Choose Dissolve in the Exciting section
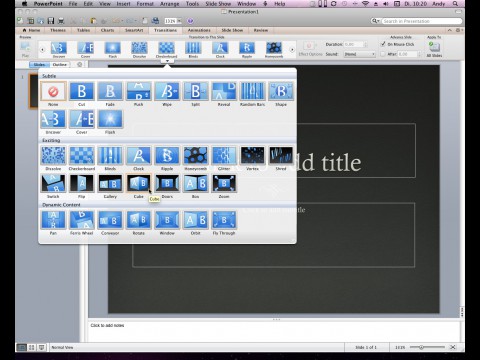Viewport: 480px width, 360px height. [53, 155]
